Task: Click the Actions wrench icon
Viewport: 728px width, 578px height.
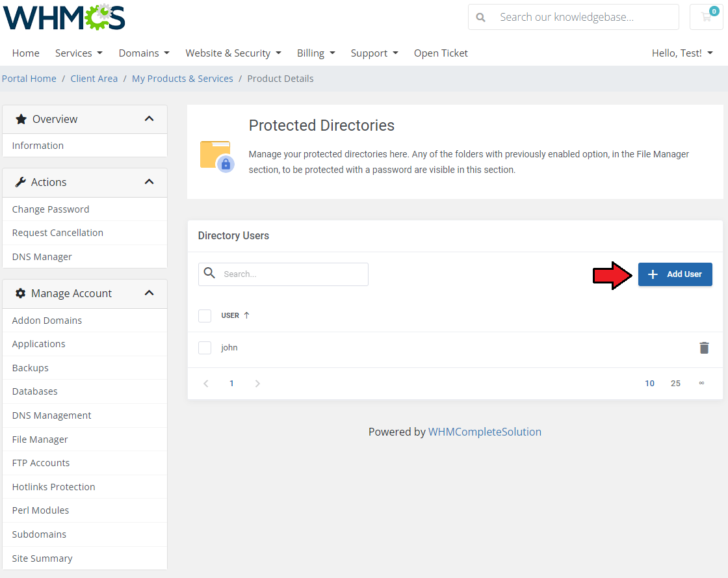Action: 20,182
